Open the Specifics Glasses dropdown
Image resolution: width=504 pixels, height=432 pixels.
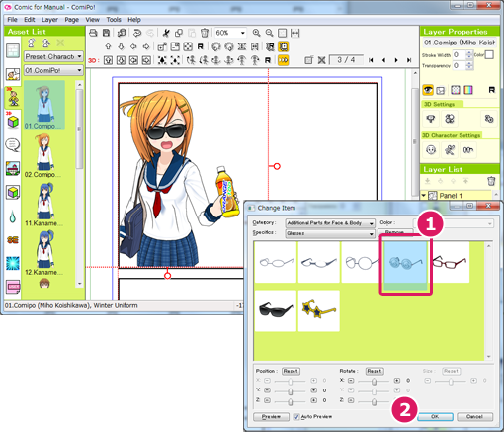tap(330, 233)
